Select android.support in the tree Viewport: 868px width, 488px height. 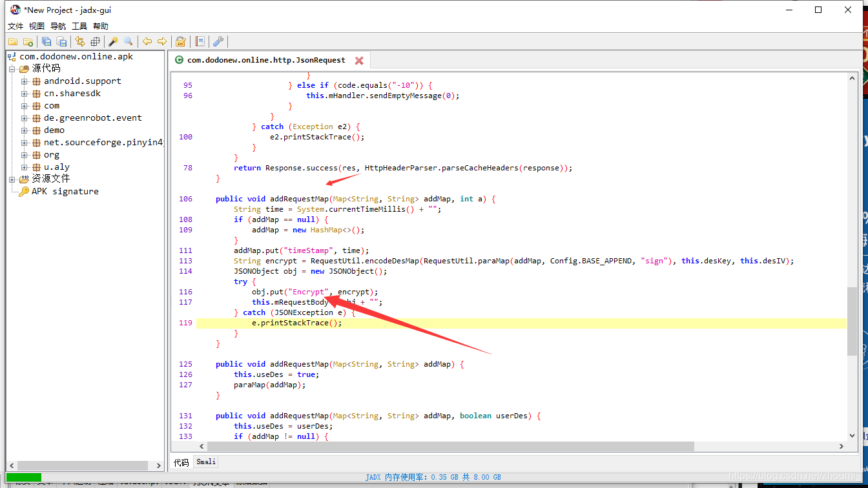pos(83,81)
